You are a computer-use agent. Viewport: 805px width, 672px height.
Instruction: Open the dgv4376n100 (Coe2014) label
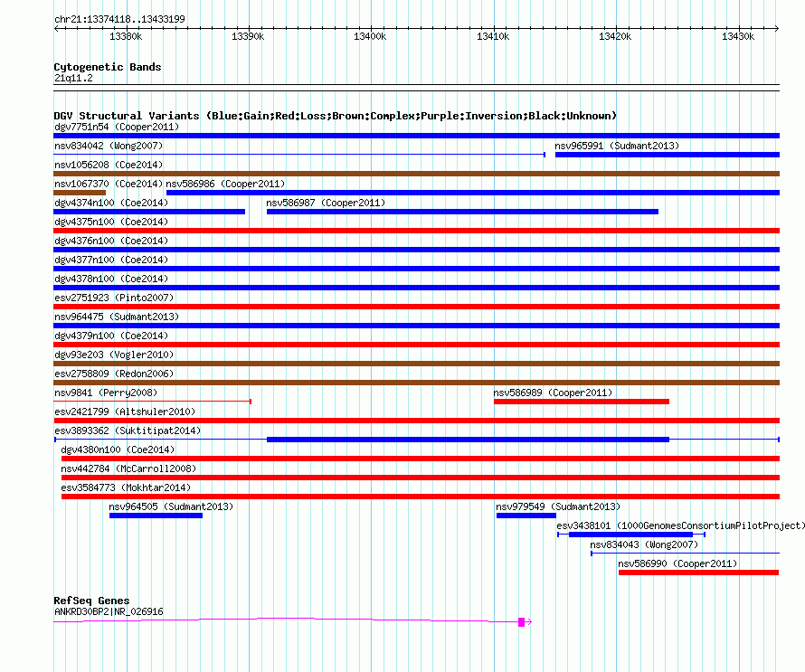111,241
